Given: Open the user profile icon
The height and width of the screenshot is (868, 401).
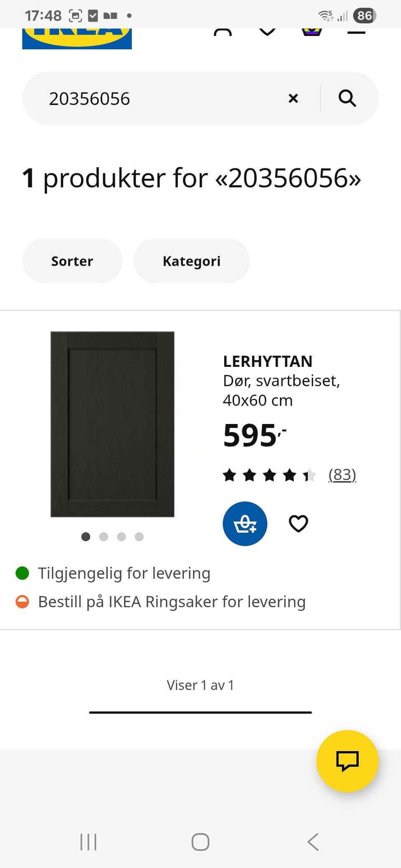Looking at the screenshot, I should (223, 33).
